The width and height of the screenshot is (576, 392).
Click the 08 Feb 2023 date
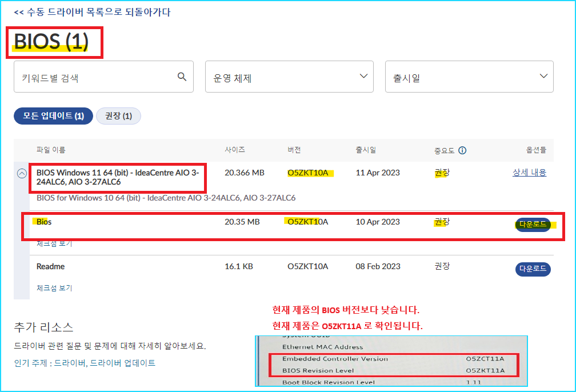point(378,266)
